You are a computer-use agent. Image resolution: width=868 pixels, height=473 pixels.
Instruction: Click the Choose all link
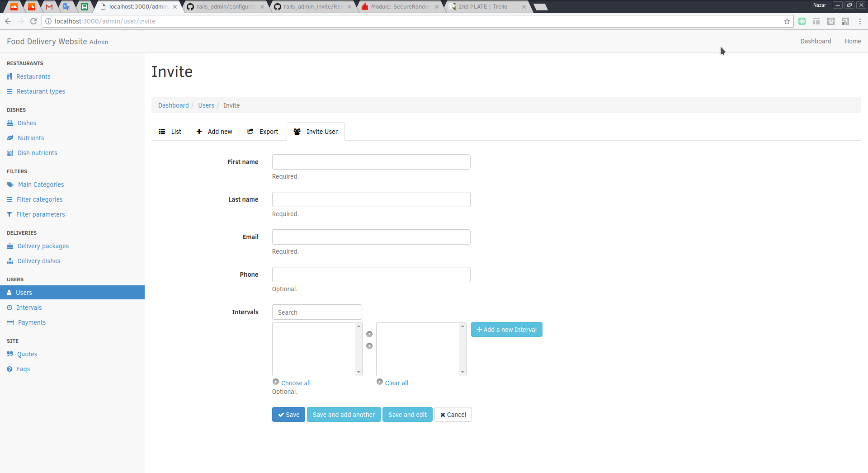click(x=296, y=383)
